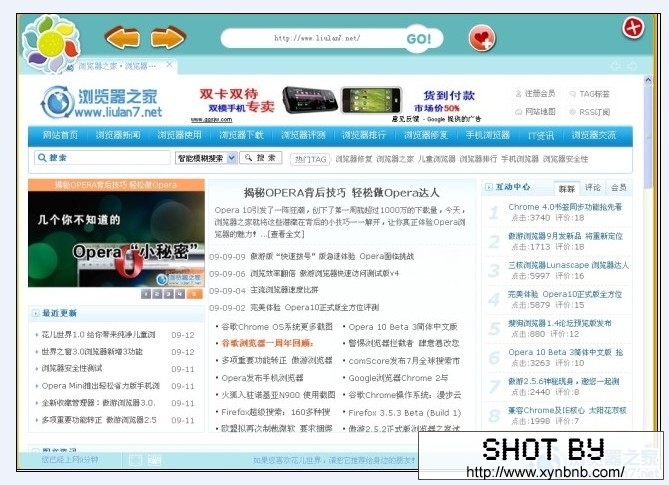Open 浏览器排行 in the nav bar

[364, 135]
